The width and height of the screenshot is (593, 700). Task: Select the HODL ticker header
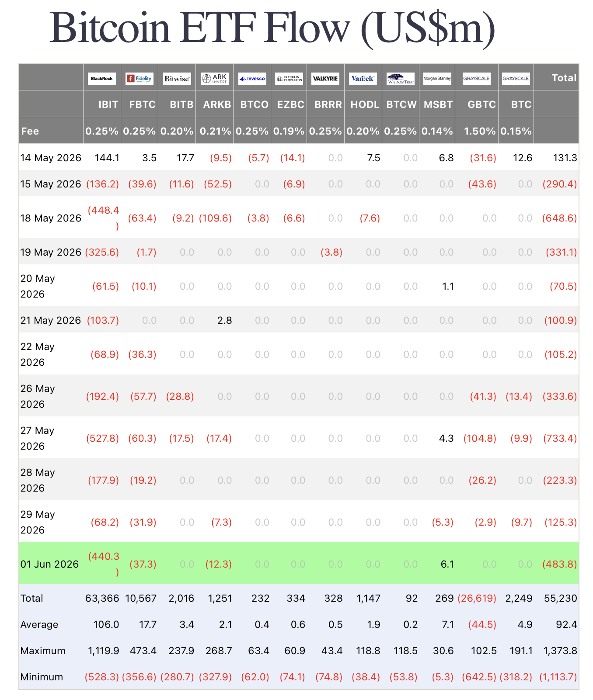[365, 104]
